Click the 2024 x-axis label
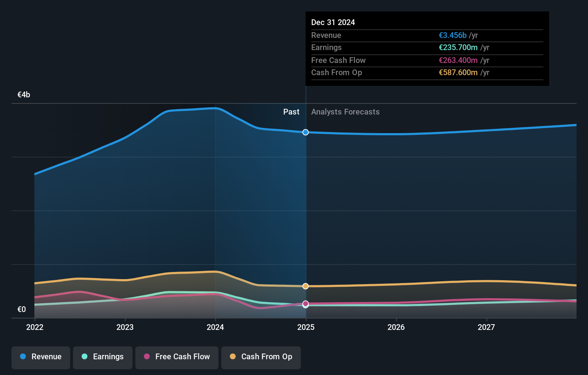Screen dimensions: 588x375 [x=215, y=327]
